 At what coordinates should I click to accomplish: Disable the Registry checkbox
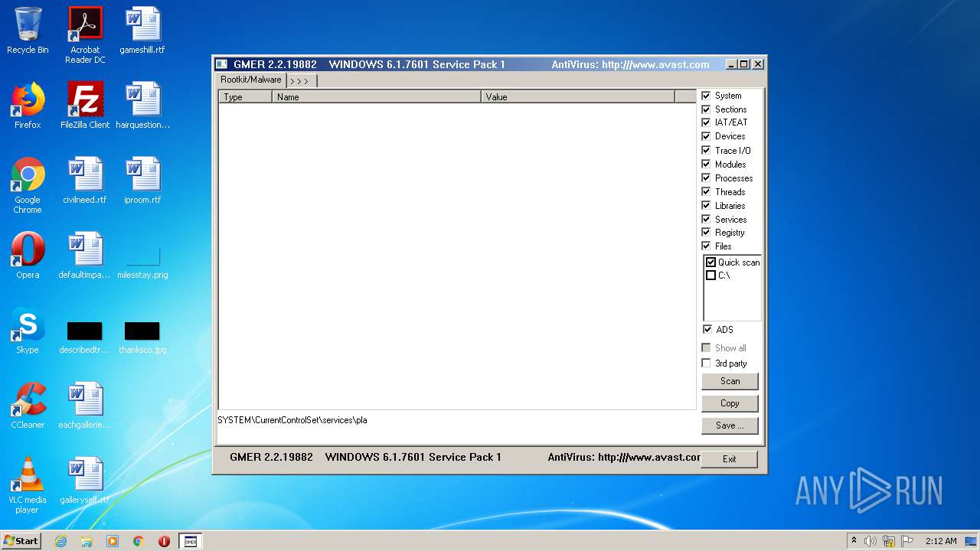pos(706,232)
